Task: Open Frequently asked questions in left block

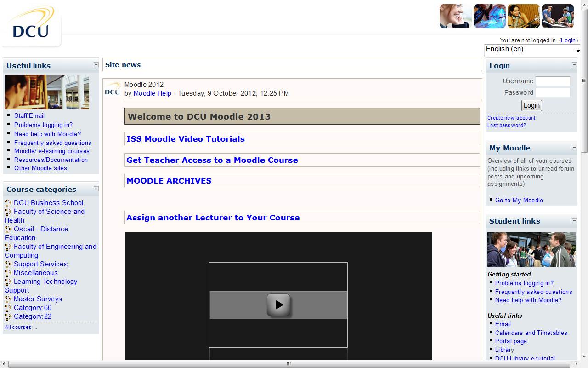Action: pyautogui.click(x=53, y=143)
